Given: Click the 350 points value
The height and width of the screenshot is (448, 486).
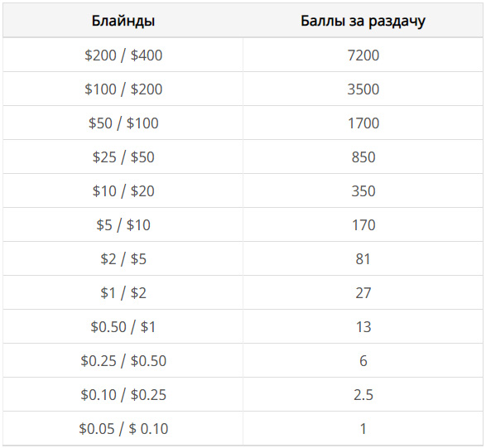Looking at the screenshot, I should pyautogui.click(x=363, y=190).
